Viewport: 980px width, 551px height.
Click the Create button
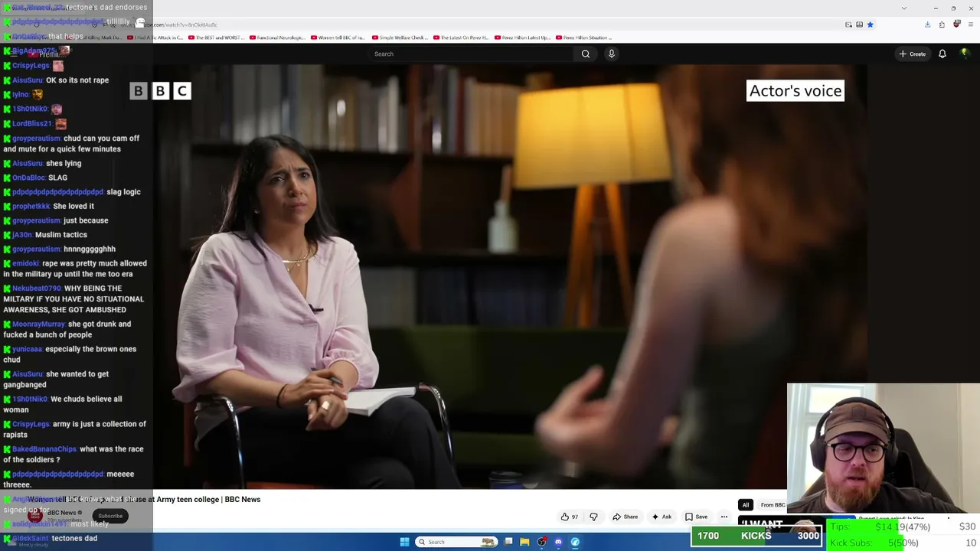pos(913,54)
